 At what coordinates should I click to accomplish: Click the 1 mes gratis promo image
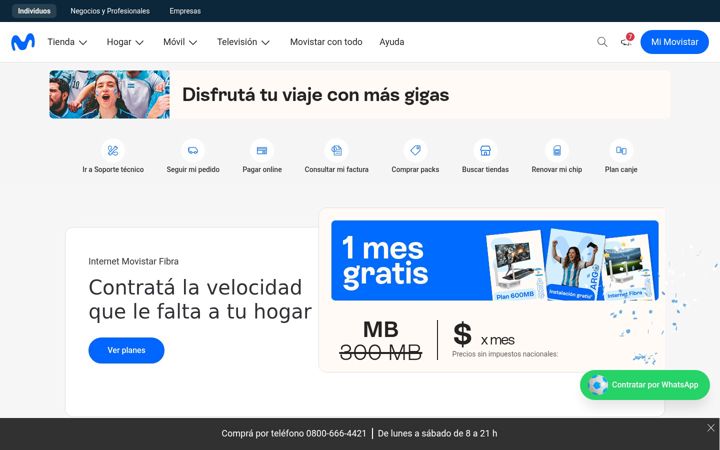click(x=495, y=260)
